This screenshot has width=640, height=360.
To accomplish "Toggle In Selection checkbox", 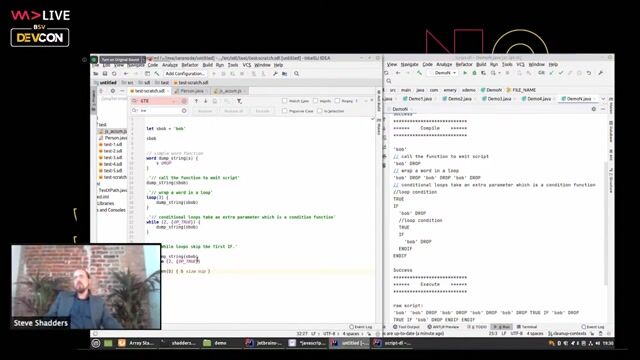I will click(x=320, y=111).
